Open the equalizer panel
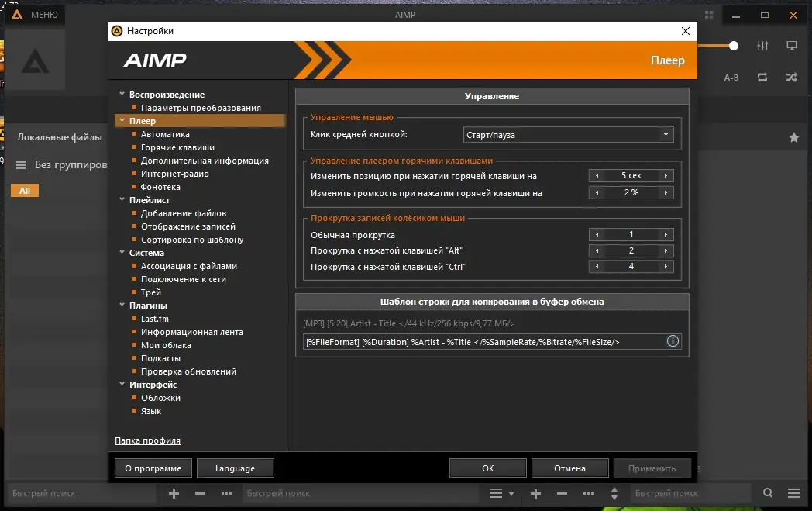Viewport: 812px width, 511px height. (x=762, y=46)
